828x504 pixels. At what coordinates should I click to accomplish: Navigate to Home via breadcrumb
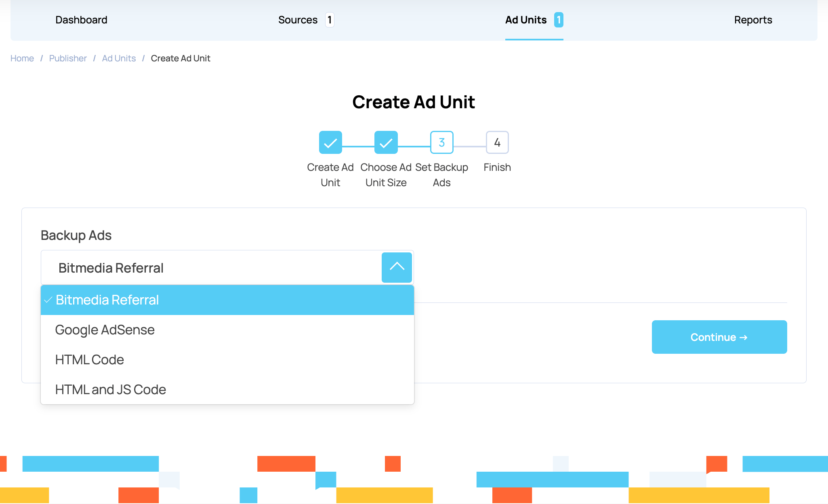22,58
